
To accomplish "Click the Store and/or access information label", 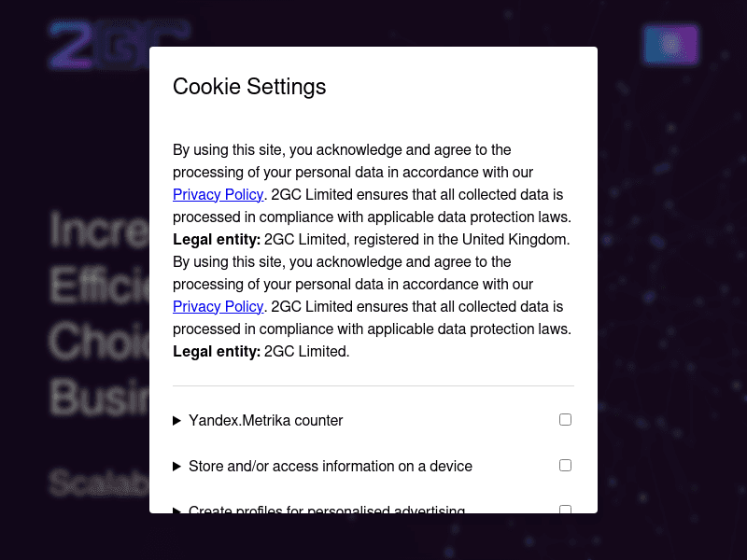I will (330, 466).
